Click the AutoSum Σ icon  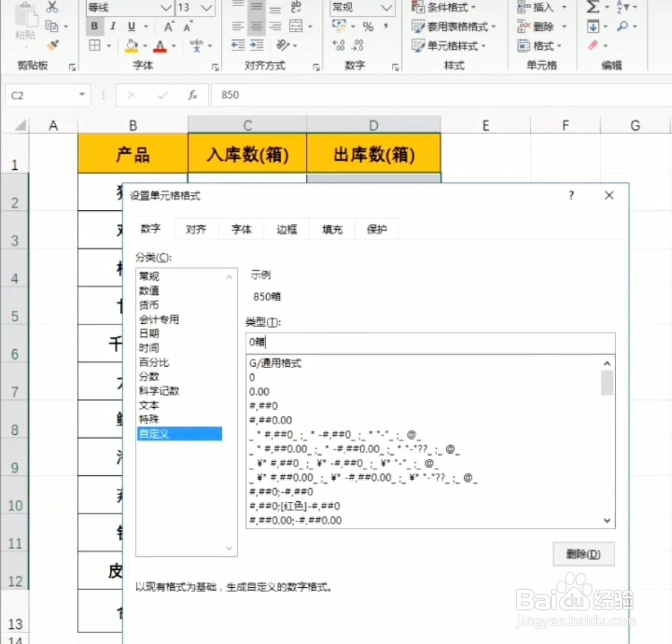[x=593, y=8]
